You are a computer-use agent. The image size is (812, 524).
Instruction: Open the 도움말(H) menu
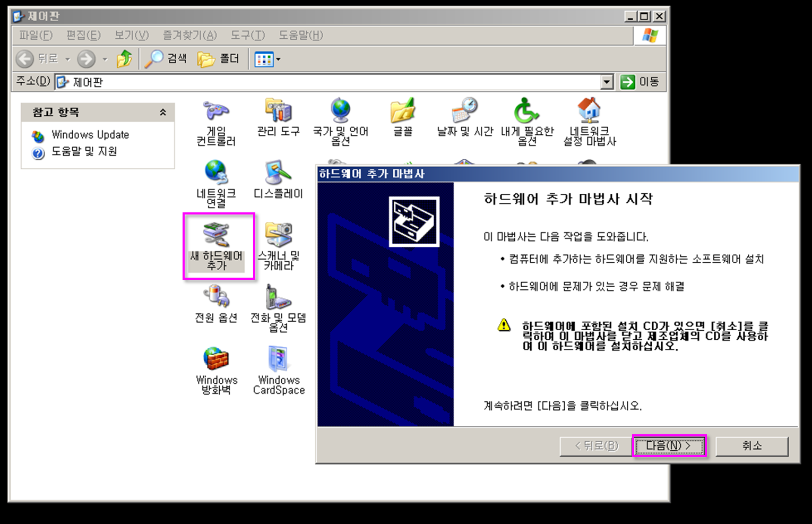pos(301,36)
